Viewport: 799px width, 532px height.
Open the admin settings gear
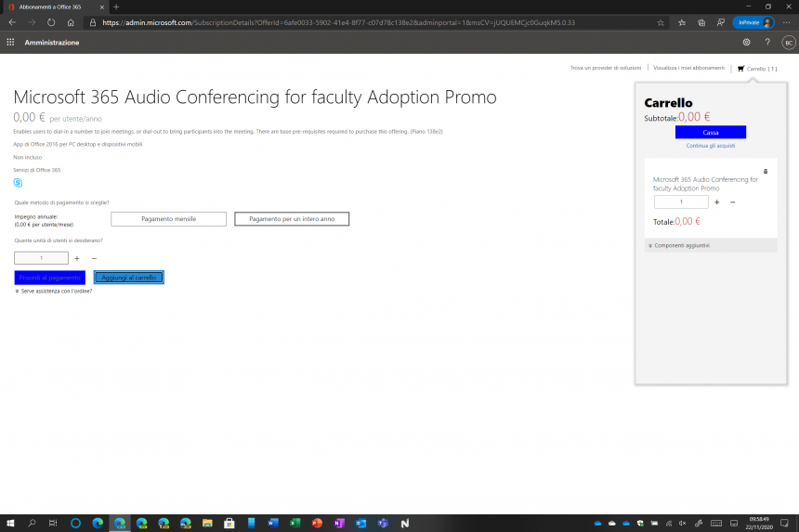747,43
